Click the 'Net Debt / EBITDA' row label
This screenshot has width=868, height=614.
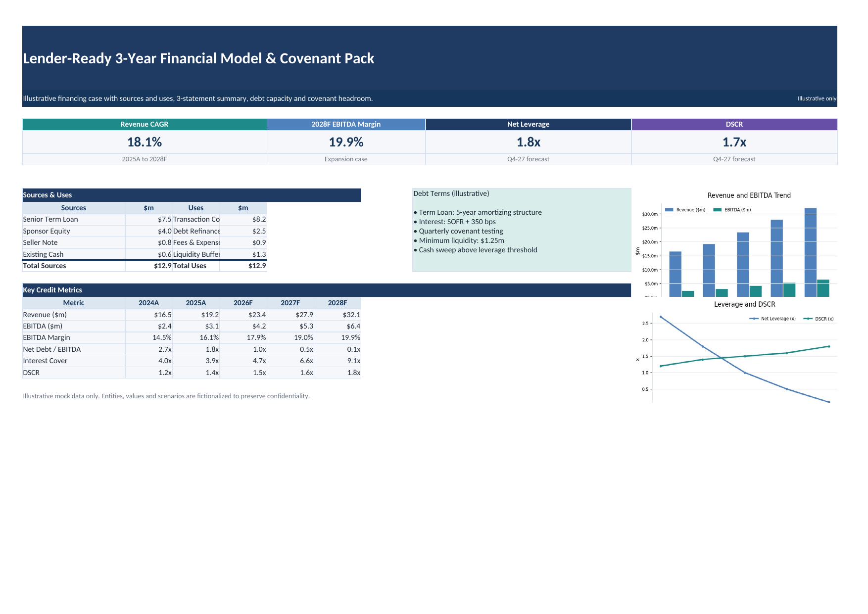[x=74, y=349]
